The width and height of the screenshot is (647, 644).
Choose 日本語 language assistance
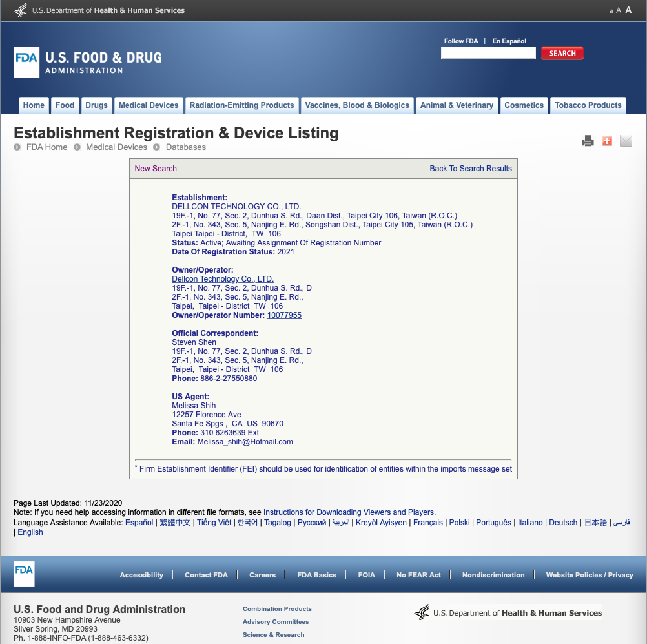pos(596,523)
